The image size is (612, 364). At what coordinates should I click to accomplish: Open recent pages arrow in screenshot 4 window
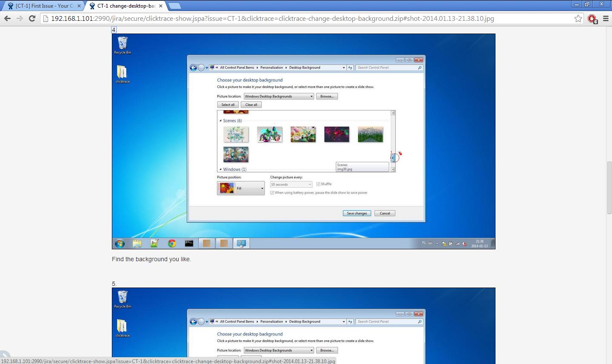click(x=207, y=68)
